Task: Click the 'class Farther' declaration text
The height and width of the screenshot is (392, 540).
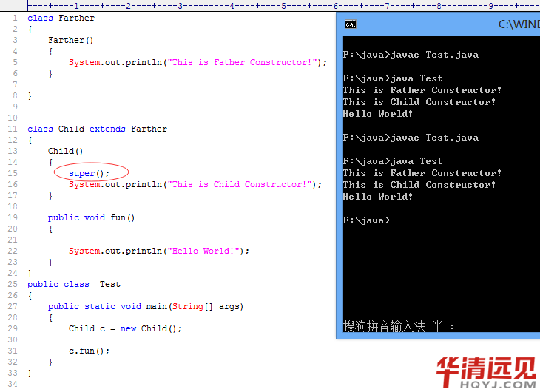Action: (x=61, y=18)
